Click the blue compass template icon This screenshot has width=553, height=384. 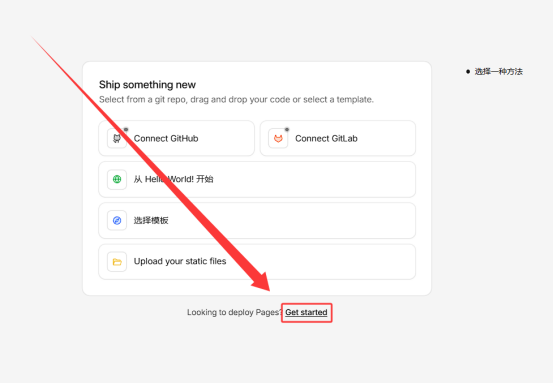coord(117,221)
